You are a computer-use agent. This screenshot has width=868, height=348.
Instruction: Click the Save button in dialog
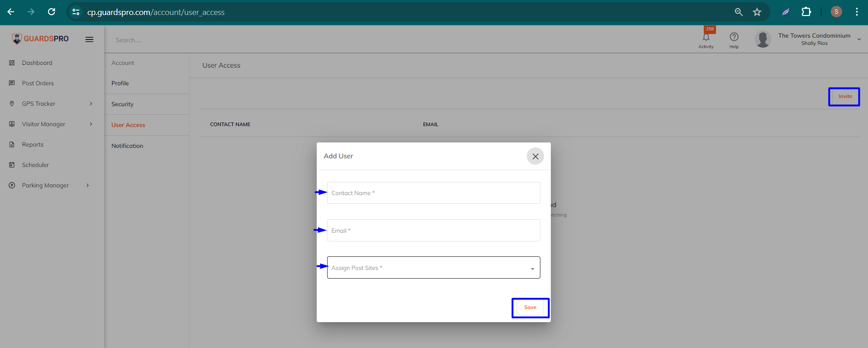click(x=530, y=308)
